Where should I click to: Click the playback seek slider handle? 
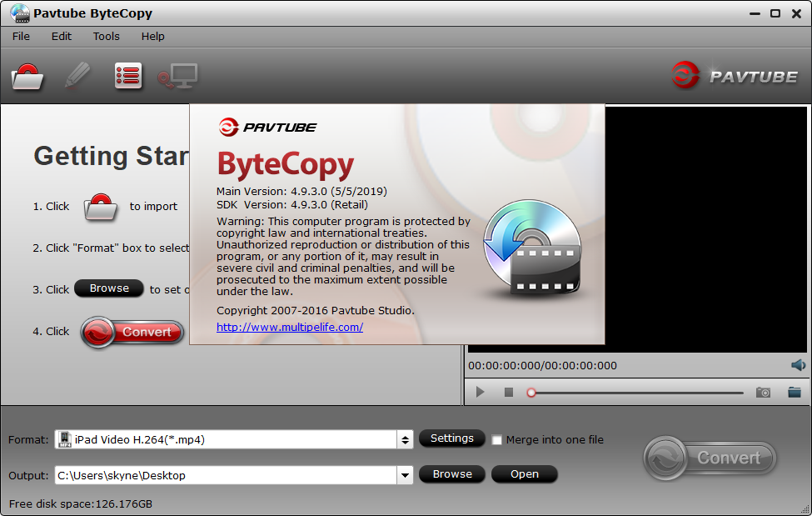pyautogui.click(x=531, y=393)
